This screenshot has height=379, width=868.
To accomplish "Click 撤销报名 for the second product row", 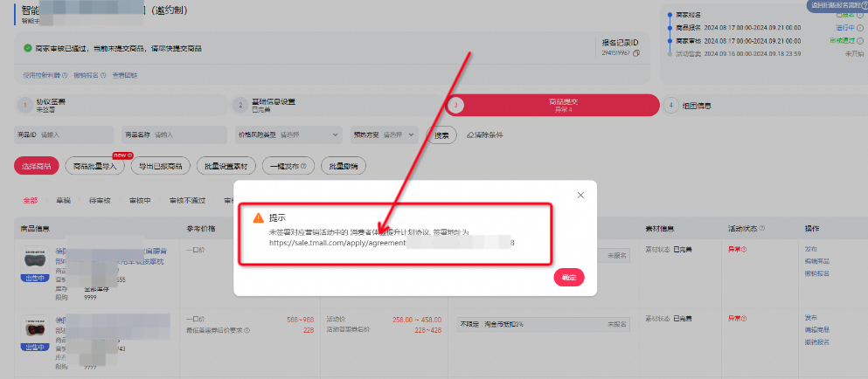I will pyautogui.click(x=816, y=342).
